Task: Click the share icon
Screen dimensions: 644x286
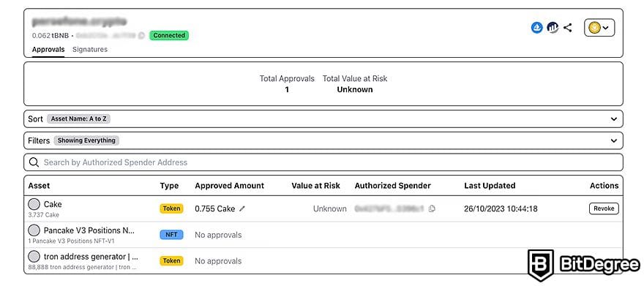Action: [x=568, y=28]
